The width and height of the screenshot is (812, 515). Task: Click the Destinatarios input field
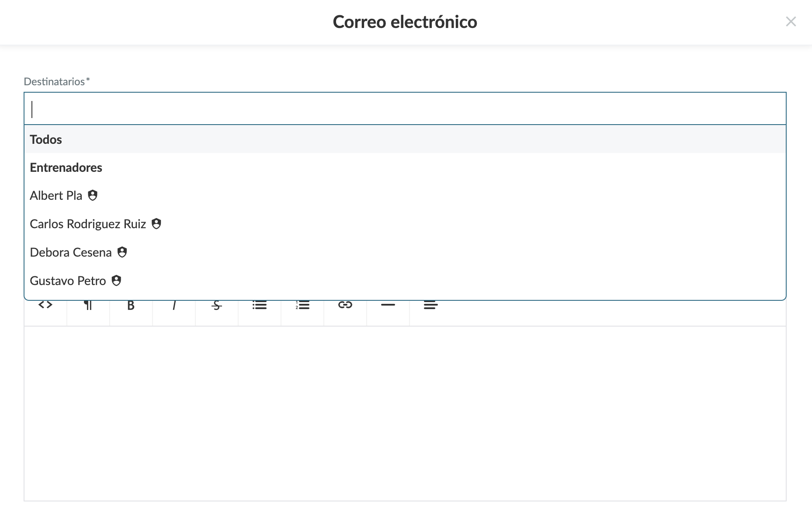(x=219, y=108)
